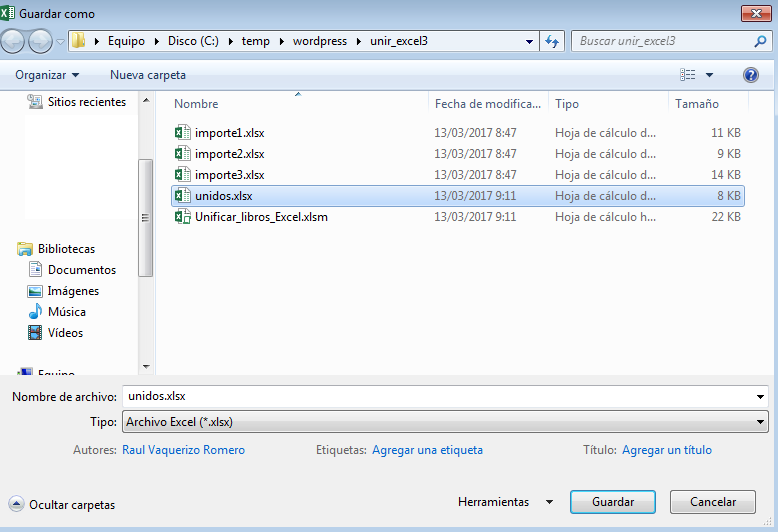Click Excel icon of importe3.xlsx
Viewport: 778px width, 532px height.
[x=183, y=174]
